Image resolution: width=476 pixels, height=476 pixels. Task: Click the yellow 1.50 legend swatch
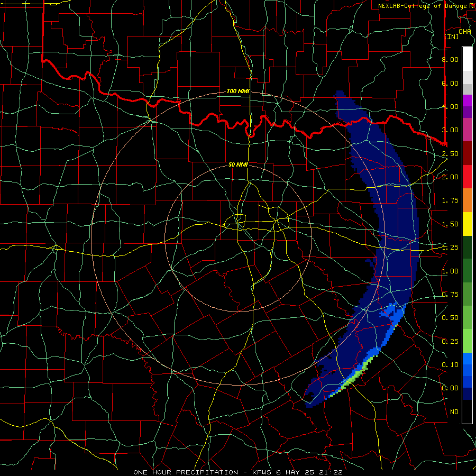[467, 224]
